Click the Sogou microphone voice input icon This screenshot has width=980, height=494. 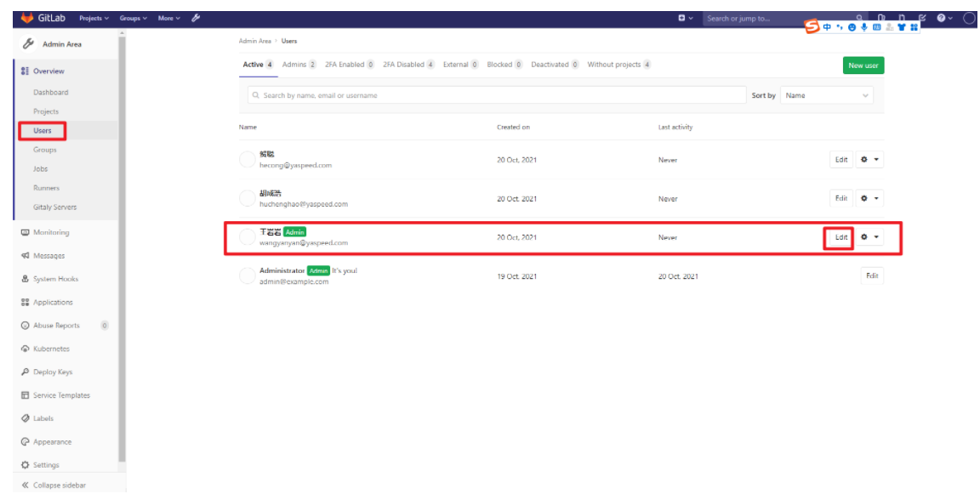pyautogui.click(x=864, y=28)
